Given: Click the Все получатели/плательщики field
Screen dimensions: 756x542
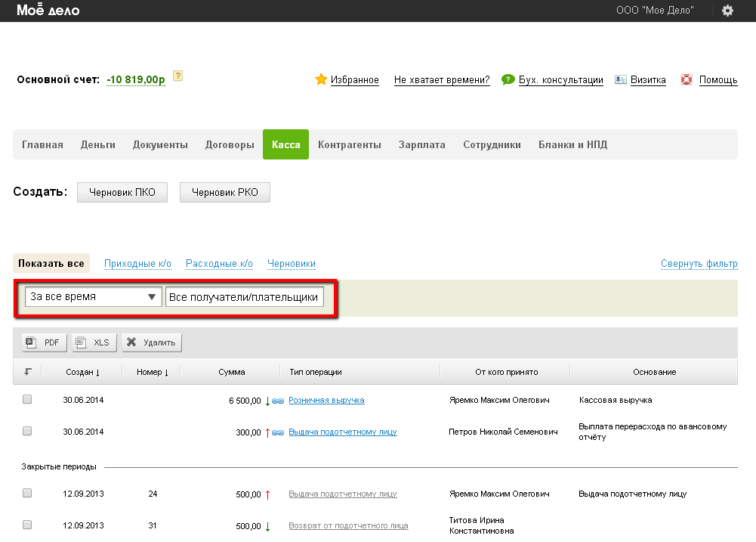Looking at the screenshot, I should tap(244, 297).
